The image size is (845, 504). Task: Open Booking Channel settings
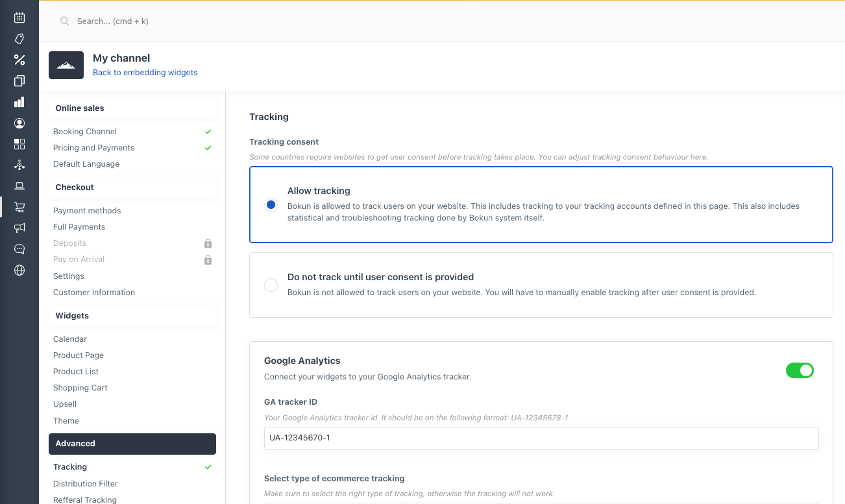(x=85, y=132)
